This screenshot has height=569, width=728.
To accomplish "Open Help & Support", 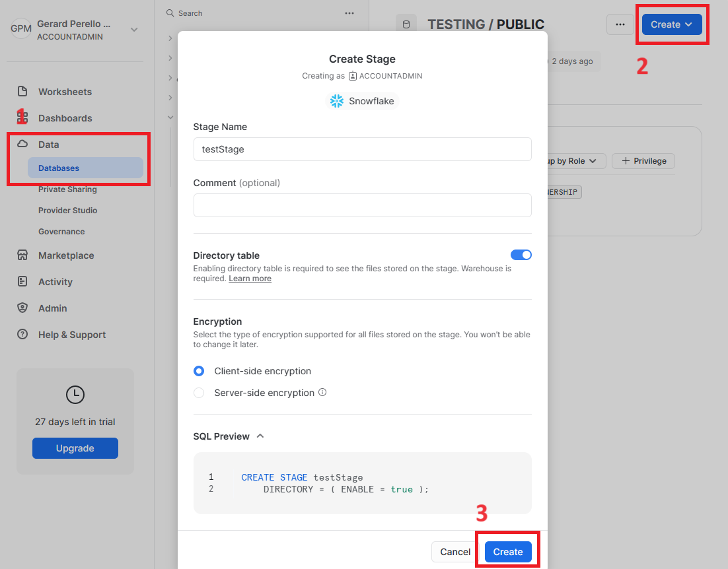I will (73, 335).
